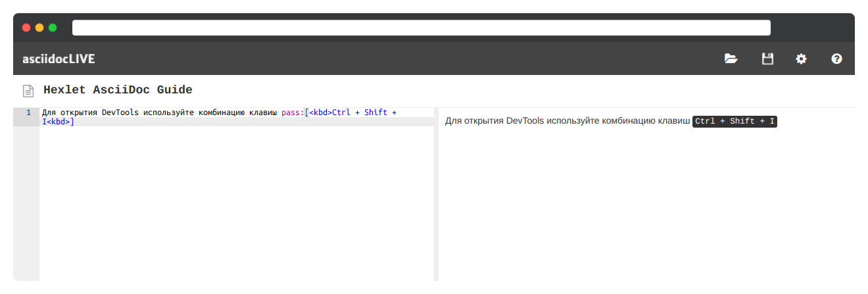Select the Hexlet AsciiDoc Guide title
The width and height of the screenshot is (868, 294).
[118, 90]
